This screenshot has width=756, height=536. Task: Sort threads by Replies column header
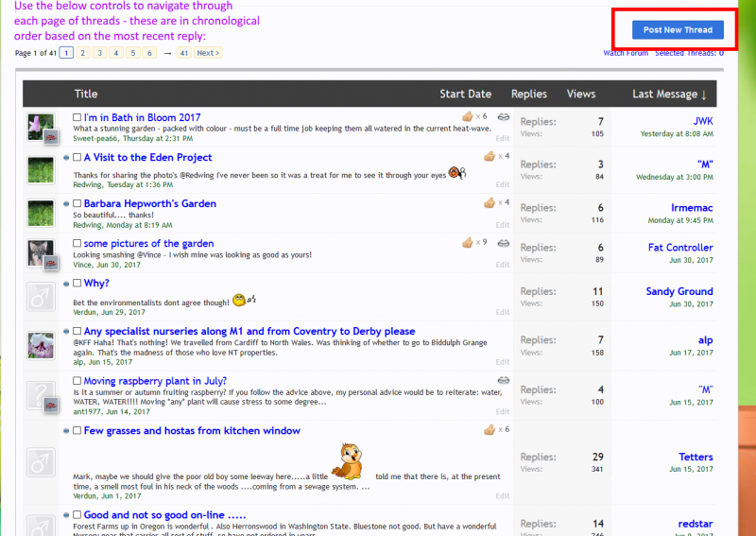[x=529, y=94]
